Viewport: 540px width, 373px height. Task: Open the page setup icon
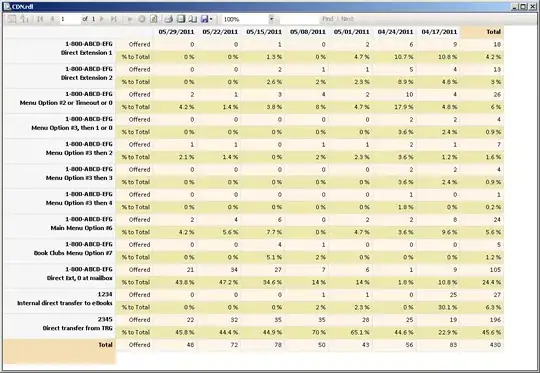pos(193,19)
